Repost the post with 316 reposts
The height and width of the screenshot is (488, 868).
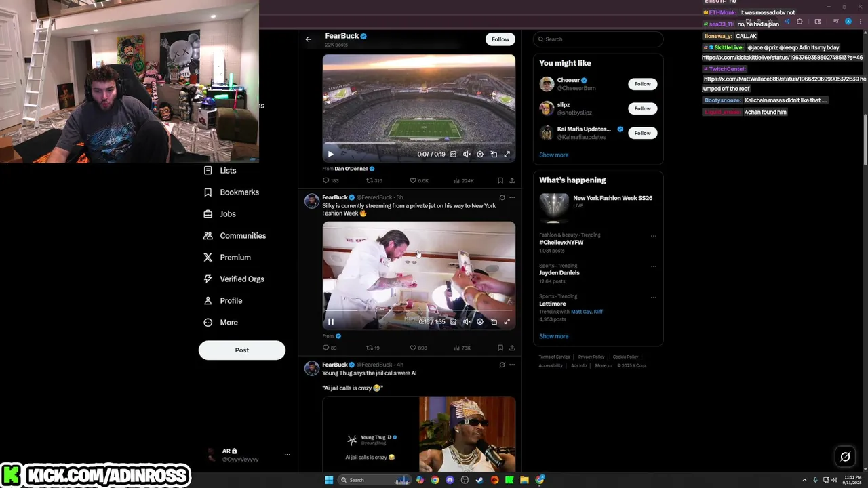click(x=374, y=181)
